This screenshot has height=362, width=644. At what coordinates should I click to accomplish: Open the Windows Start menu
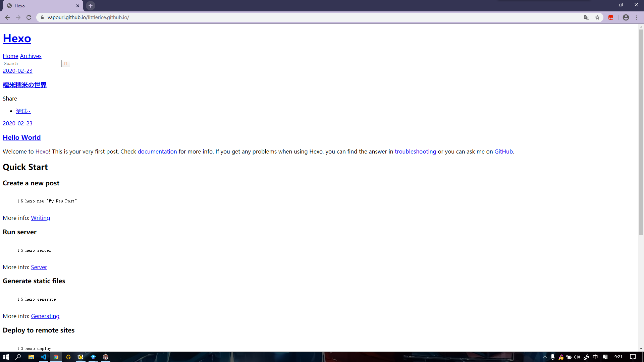pyautogui.click(x=6, y=357)
